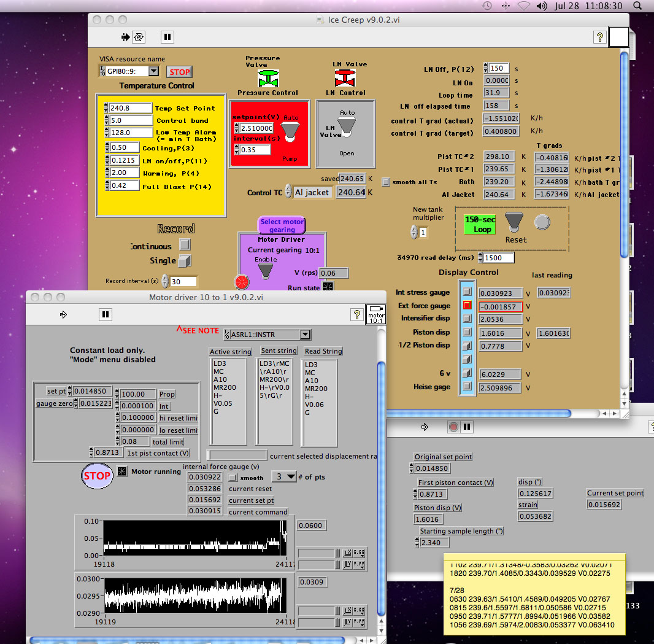Click the Select motor gearing button
Viewport: 654px width, 644px height.
(282, 225)
